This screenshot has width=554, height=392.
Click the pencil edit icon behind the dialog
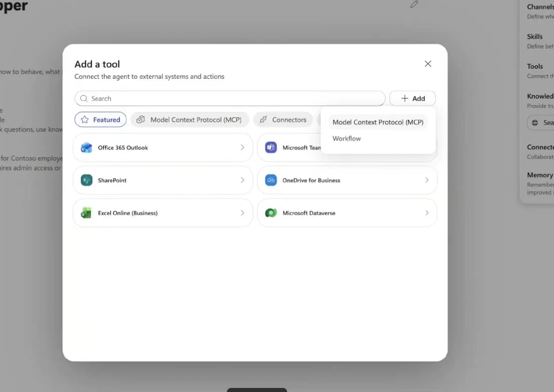pyautogui.click(x=414, y=4)
